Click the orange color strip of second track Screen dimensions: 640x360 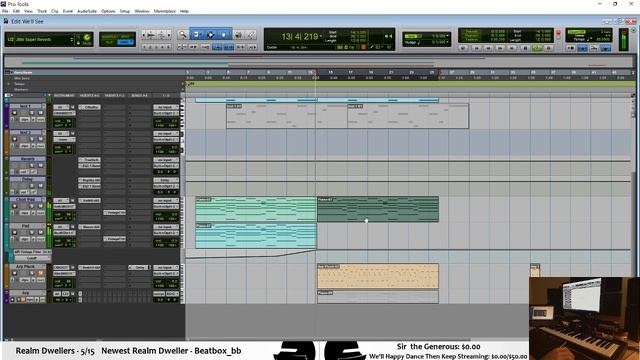(7, 142)
